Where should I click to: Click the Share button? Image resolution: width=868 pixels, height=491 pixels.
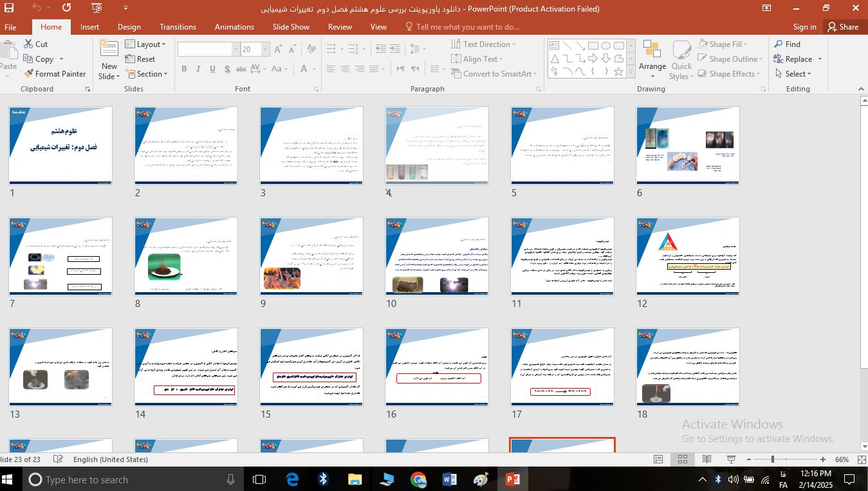click(843, 27)
